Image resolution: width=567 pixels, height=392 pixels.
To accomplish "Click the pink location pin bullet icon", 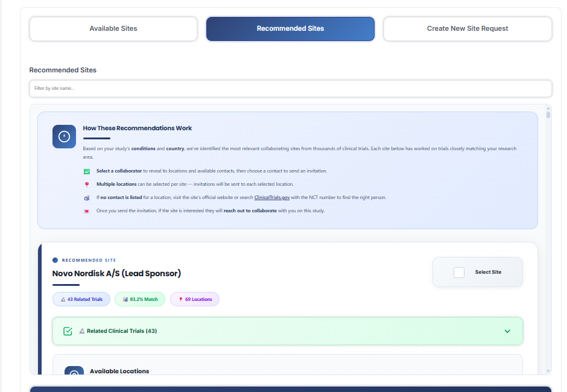I will click(x=86, y=185).
